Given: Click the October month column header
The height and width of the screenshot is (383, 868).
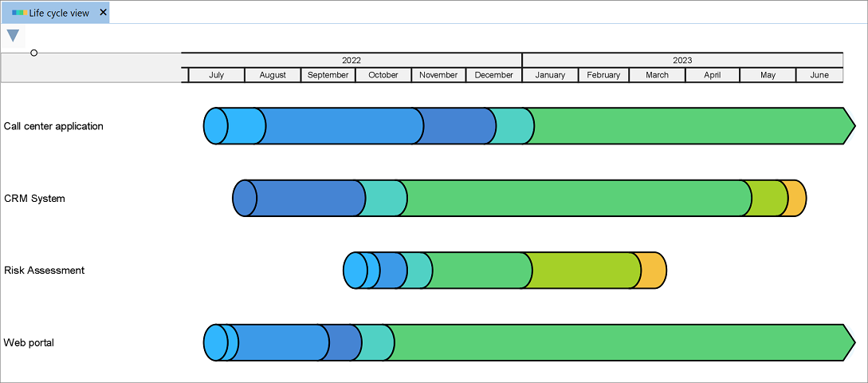Looking at the screenshot, I should [x=383, y=75].
